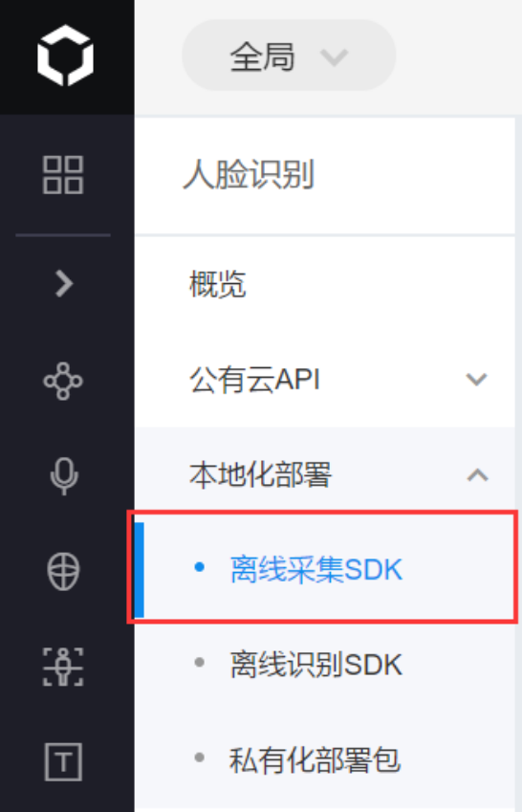Click the 本地化部署 menu label

tap(260, 475)
